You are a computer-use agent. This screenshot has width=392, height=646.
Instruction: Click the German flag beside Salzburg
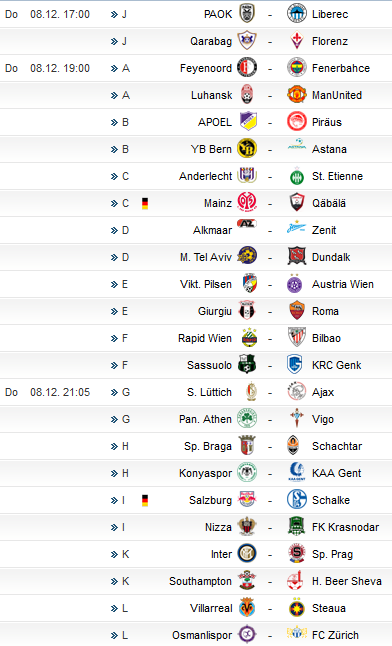pos(145,500)
